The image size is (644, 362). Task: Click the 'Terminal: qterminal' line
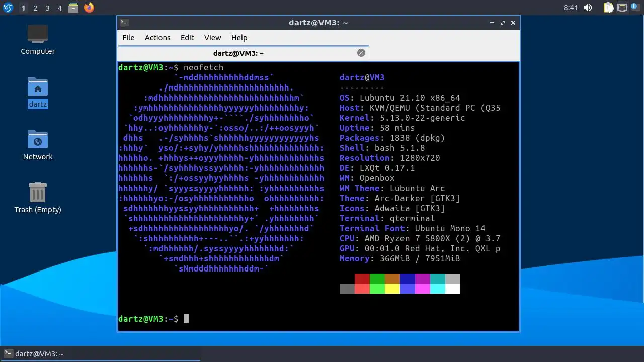pos(387,218)
